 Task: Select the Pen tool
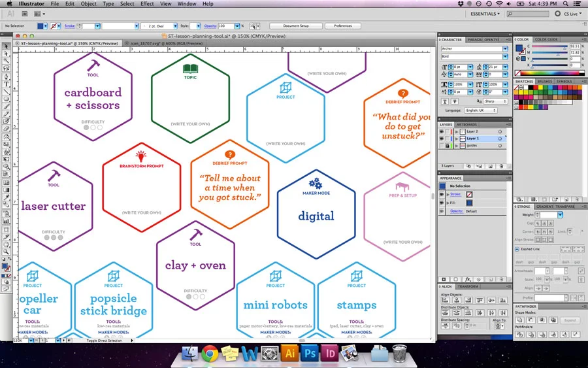(6, 76)
